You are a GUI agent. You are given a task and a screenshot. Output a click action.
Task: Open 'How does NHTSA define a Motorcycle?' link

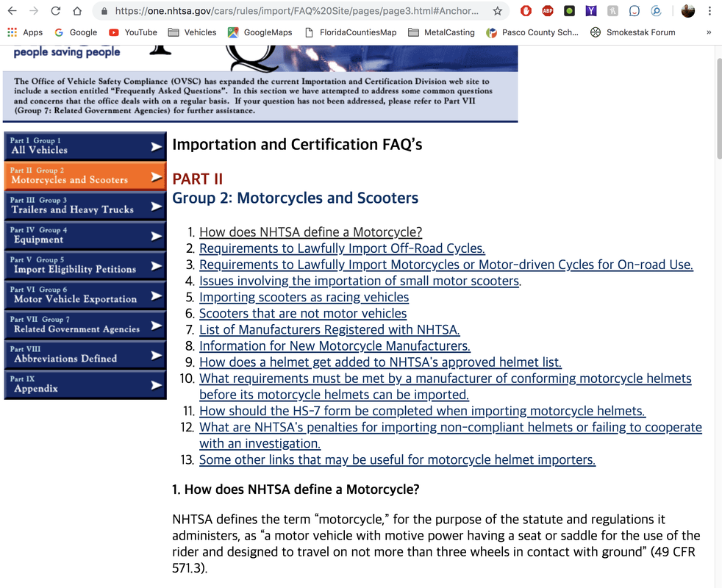[x=311, y=232]
